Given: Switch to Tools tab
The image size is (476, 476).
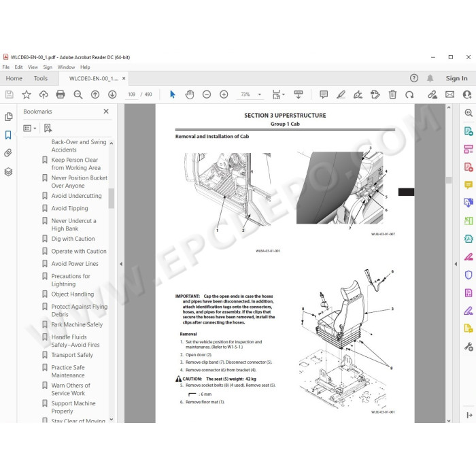Looking at the screenshot, I should 41,78.
